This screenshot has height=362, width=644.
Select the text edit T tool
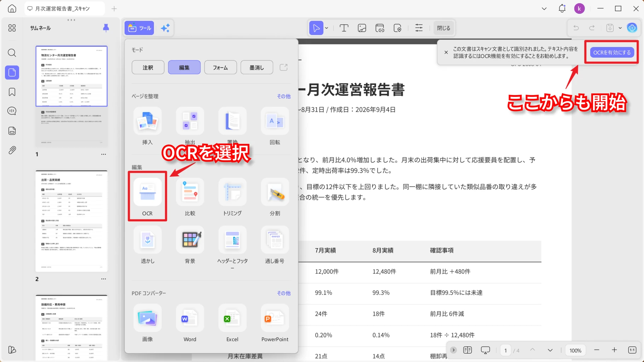pos(344,28)
